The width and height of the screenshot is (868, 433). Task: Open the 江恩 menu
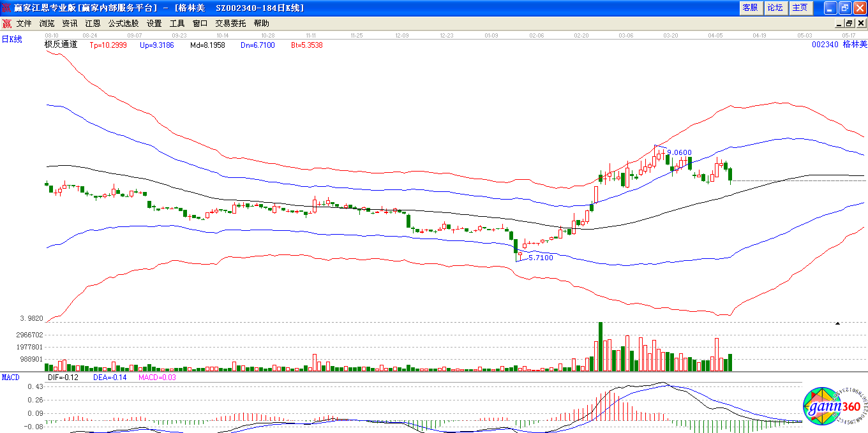pyautogui.click(x=93, y=24)
